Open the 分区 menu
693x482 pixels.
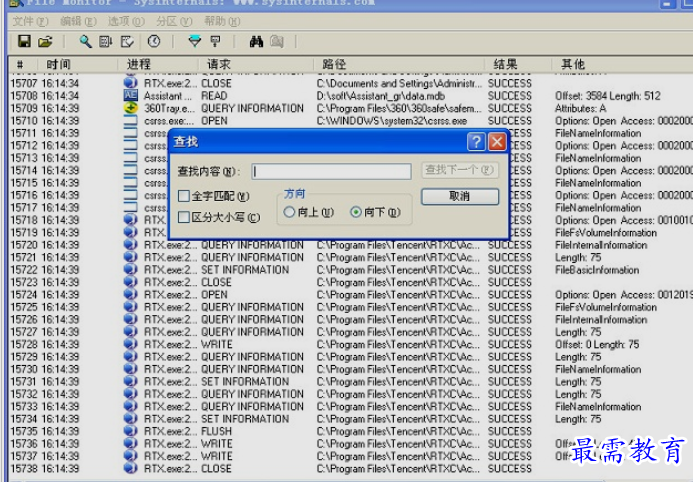click(174, 21)
